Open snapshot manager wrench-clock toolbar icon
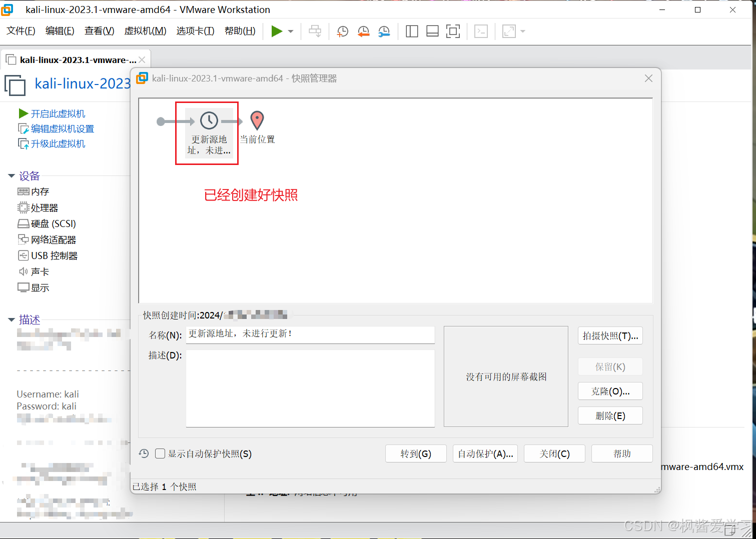756x539 pixels. coord(384,31)
